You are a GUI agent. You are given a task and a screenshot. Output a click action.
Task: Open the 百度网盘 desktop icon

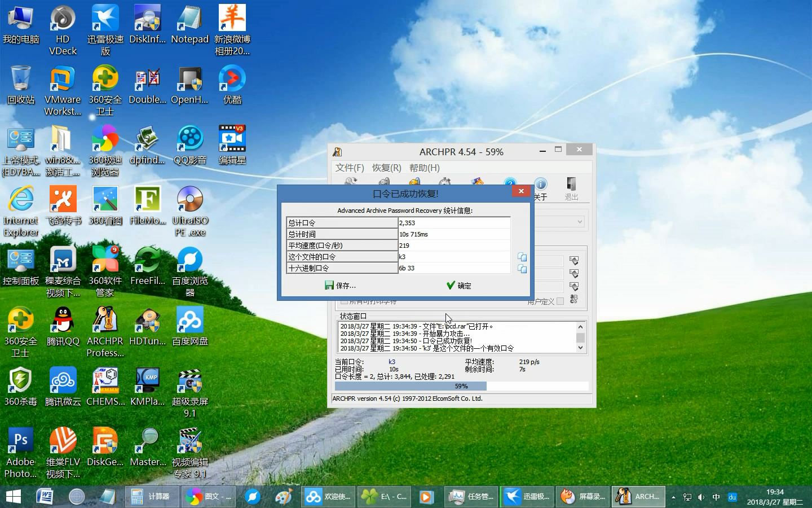tap(189, 327)
